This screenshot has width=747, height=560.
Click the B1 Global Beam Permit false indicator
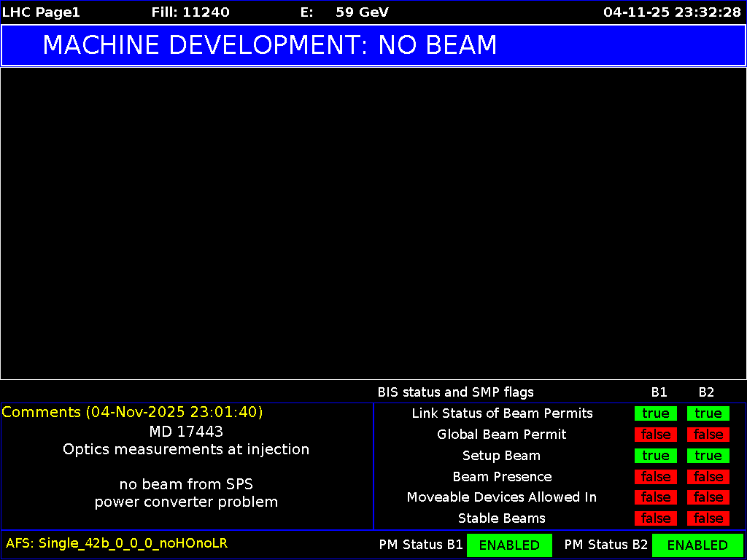click(655, 435)
